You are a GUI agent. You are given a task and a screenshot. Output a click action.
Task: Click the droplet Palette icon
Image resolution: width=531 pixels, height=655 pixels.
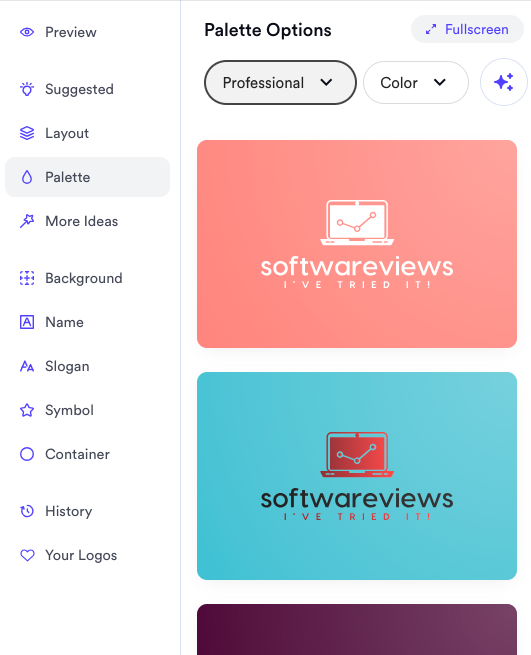point(27,177)
